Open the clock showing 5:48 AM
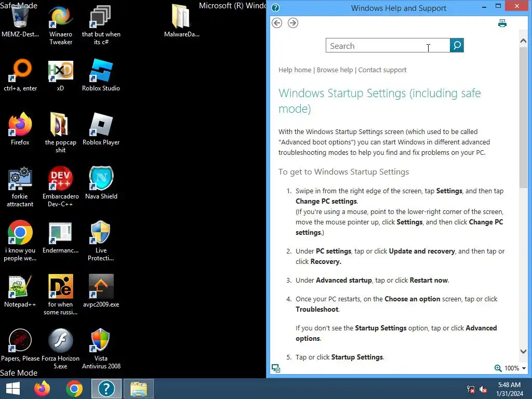Image resolution: width=532 pixels, height=399 pixels. click(x=510, y=389)
